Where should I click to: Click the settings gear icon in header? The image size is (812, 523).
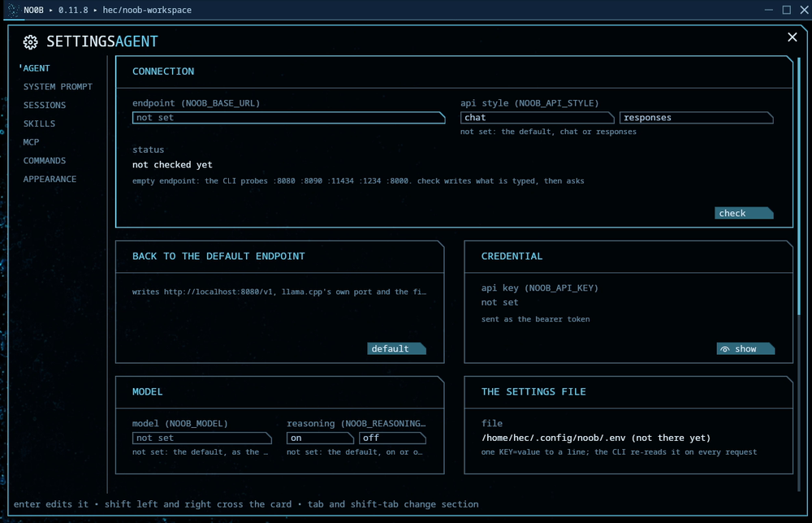click(31, 42)
